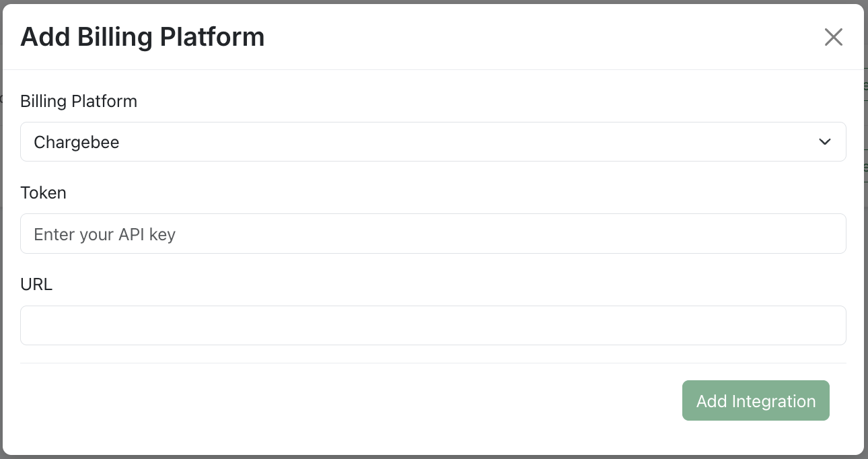This screenshot has width=868, height=459.
Task: Click the 'Billing Platform' field label
Action: click(x=79, y=102)
